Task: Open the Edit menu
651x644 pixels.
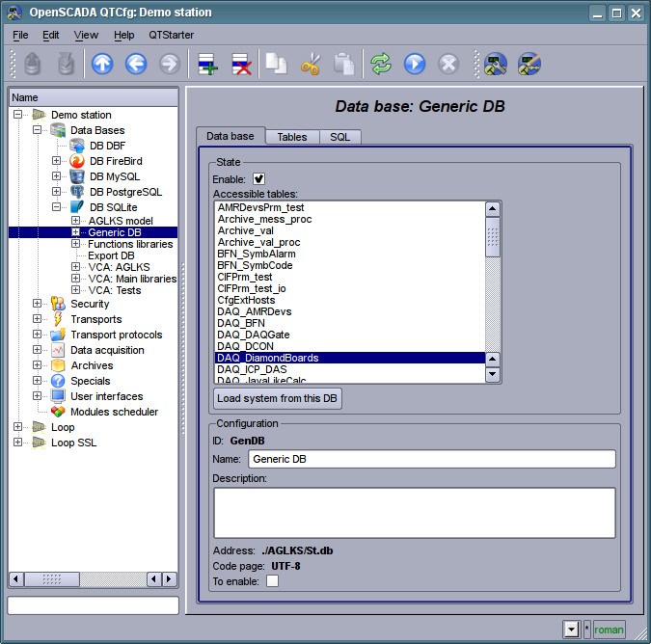Action: coord(51,35)
